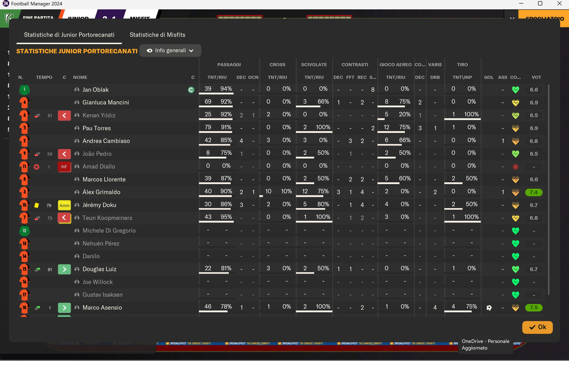Sort by the N. shirt number column
The image size is (569, 392).
(21, 77)
